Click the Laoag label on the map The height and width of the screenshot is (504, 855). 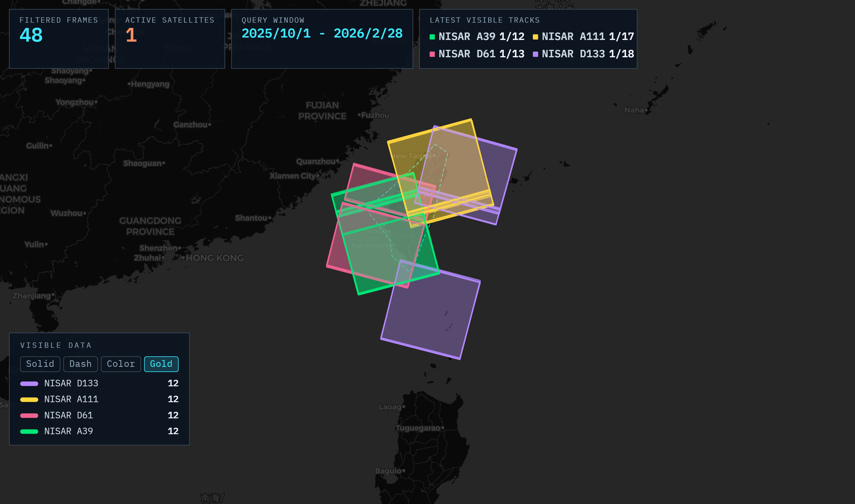390,407
